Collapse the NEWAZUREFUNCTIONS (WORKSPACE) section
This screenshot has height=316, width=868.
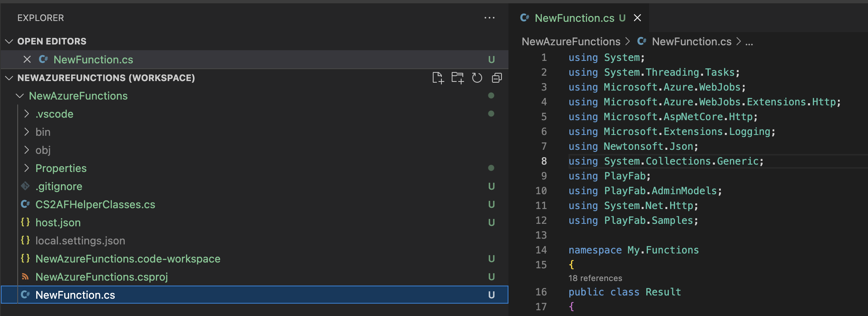[x=9, y=78]
